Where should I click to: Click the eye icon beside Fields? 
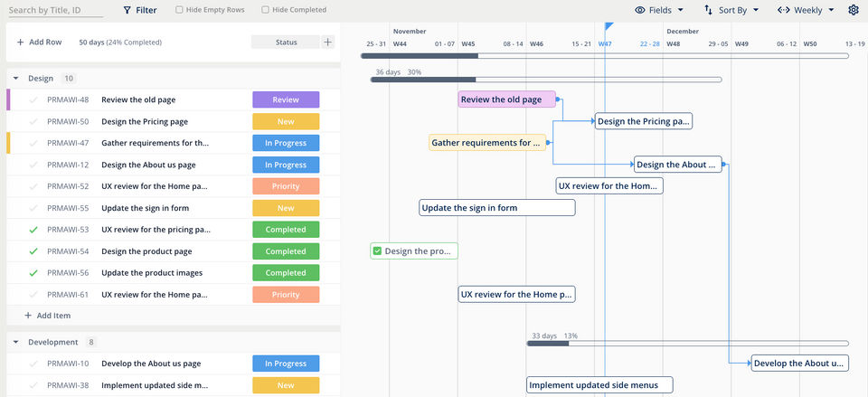coord(640,10)
